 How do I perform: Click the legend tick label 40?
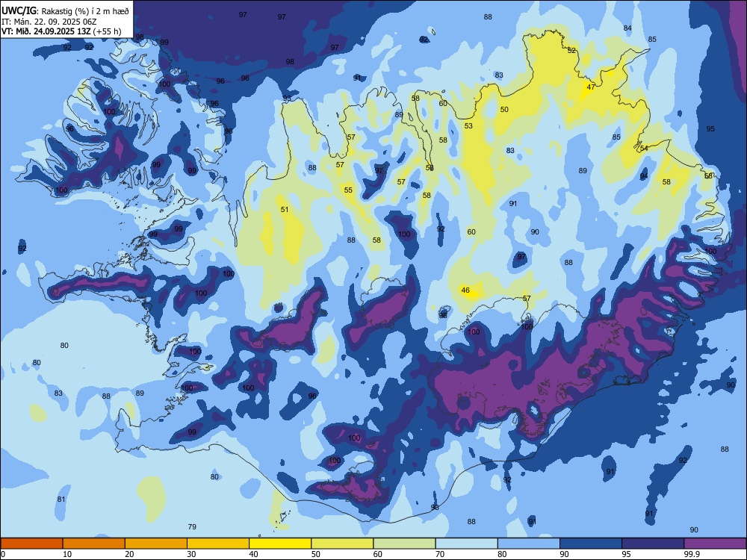[x=253, y=554]
